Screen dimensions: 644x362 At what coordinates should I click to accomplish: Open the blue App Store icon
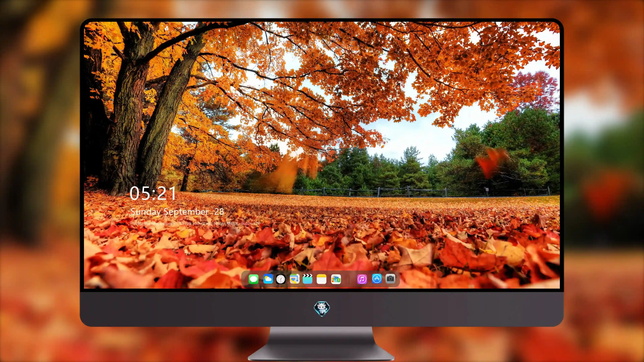[x=377, y=279]
